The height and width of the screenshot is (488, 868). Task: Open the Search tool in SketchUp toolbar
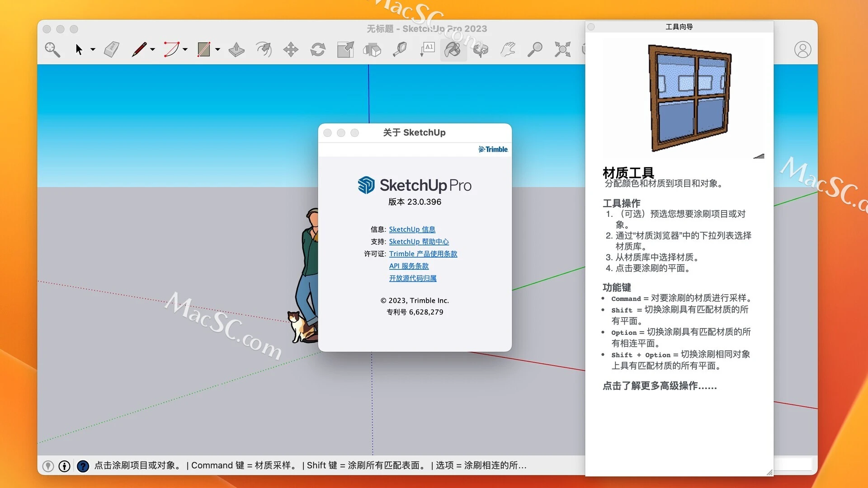(52, 50)
